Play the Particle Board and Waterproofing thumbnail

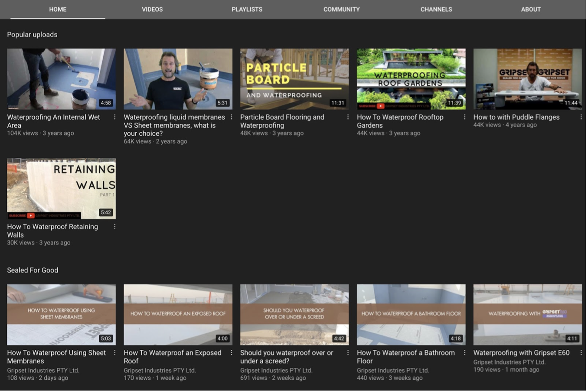point(294,79)
